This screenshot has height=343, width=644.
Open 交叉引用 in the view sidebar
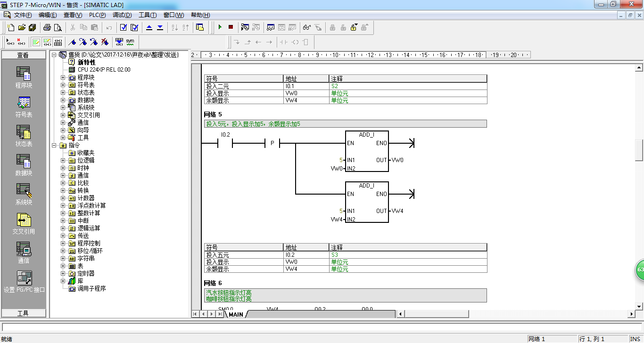click(x=24, y=224)
